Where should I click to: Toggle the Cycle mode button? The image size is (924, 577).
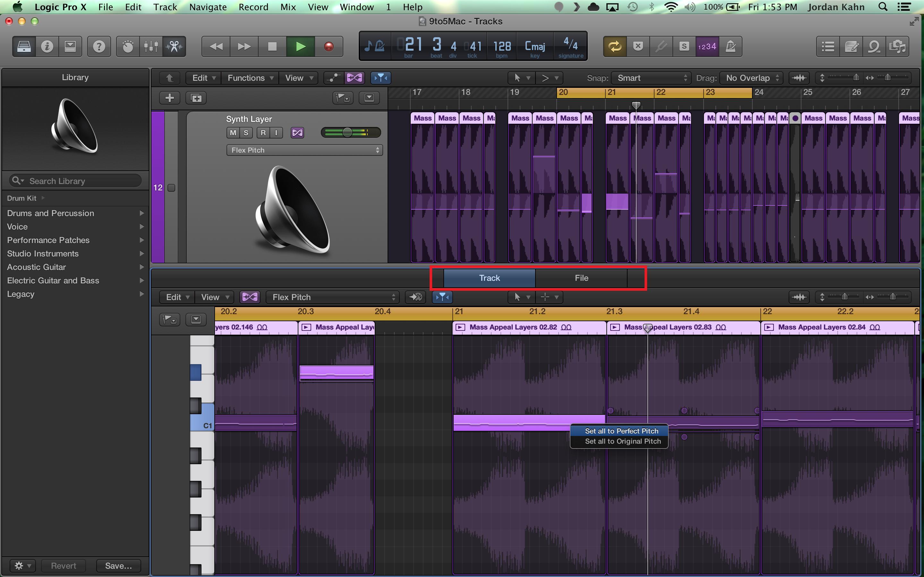tap(615, 46)
